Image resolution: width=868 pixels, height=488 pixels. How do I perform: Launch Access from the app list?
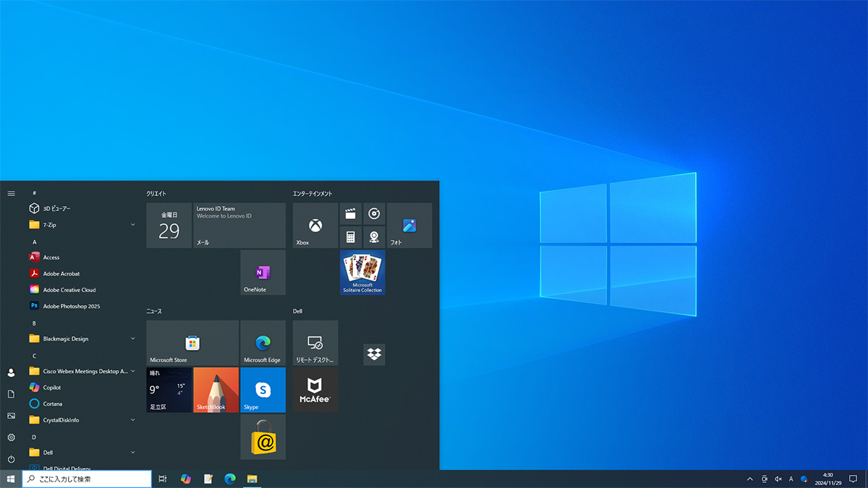[x=81, y=257]
